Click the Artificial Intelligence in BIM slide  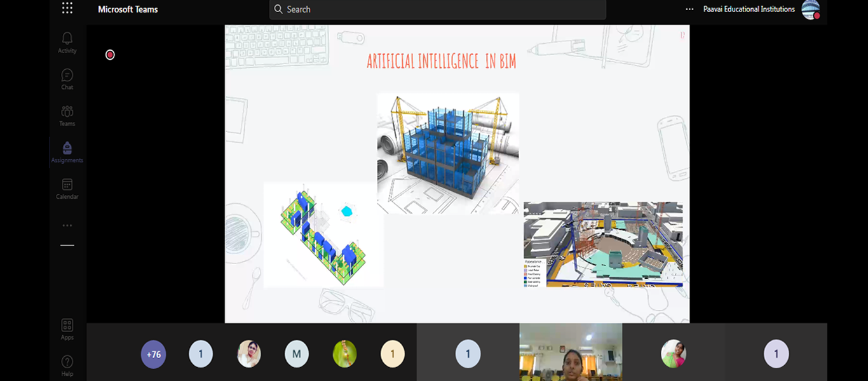(457, 174)
